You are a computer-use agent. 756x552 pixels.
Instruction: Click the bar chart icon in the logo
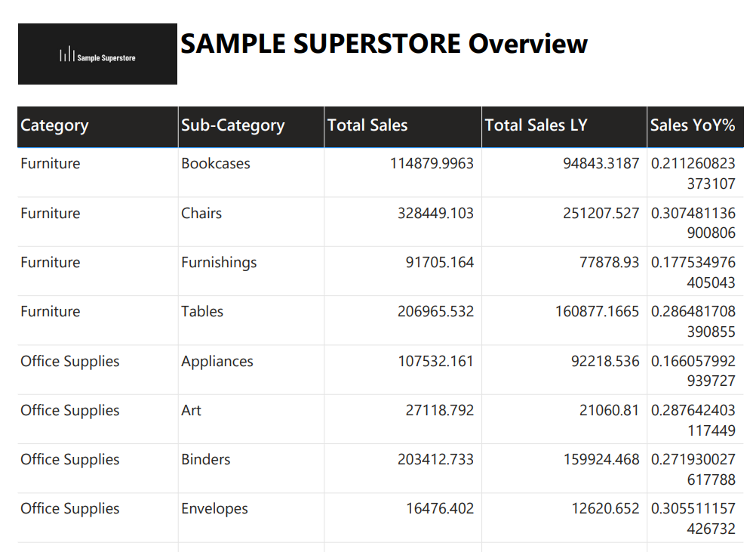[x=67, y=54]
